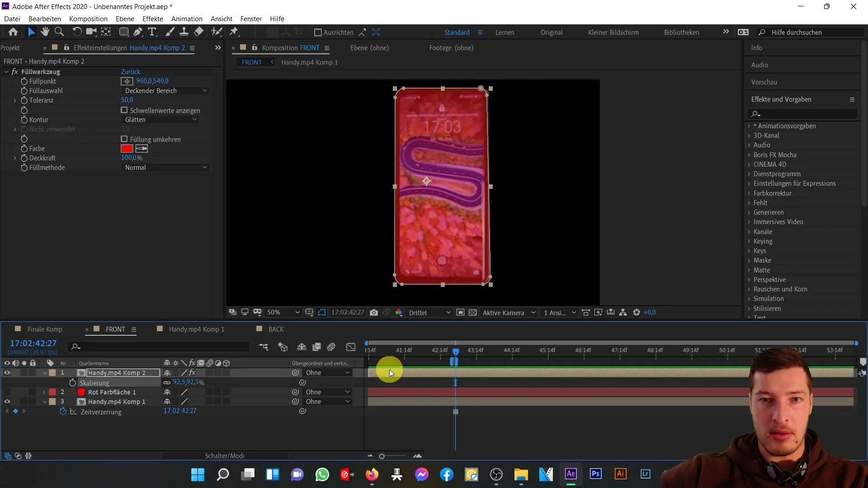Check Schwellenwerte anzeigen
Viewport: 868px width, 488px height.
[124, 110]
